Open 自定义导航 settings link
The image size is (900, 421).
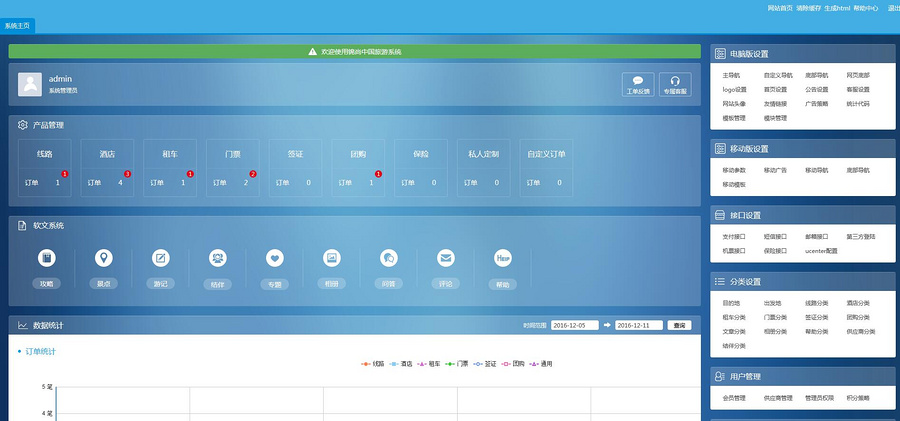pyautogui.click(x=778, y=75)
